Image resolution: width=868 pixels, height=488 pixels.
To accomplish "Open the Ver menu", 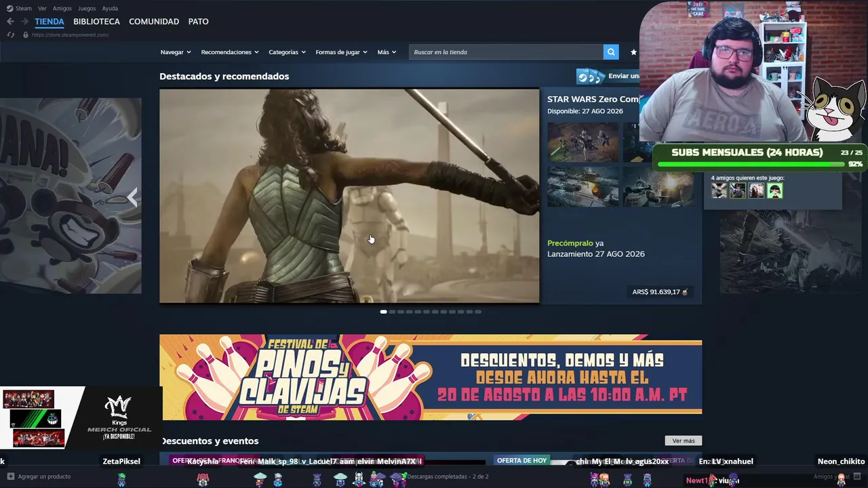I will point(42,8).
